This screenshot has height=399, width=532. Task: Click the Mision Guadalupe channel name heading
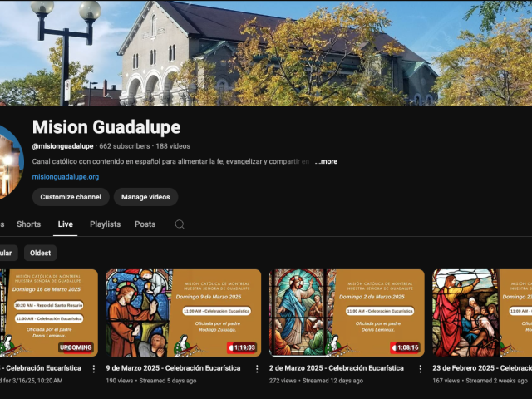tap(106, 127)
